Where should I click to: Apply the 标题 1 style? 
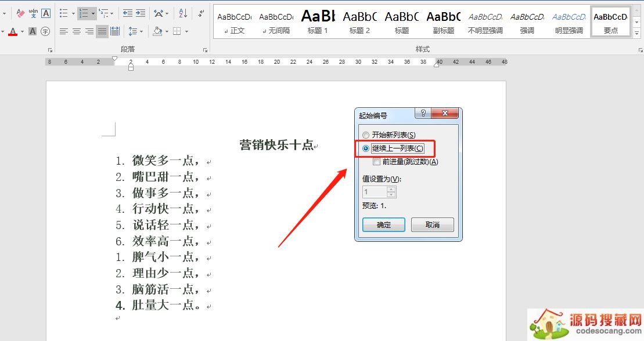click(318, 22)
